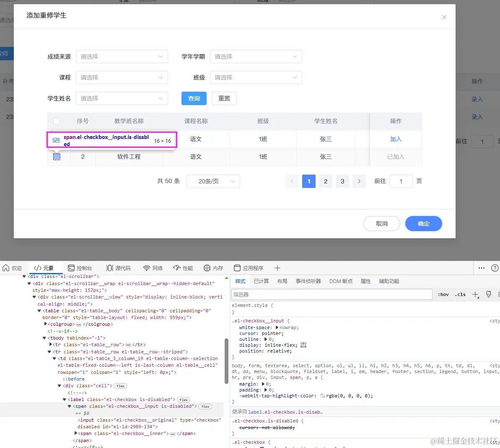Open the 班级 dropdown
The image size is (500, 448).
point(256,77)
